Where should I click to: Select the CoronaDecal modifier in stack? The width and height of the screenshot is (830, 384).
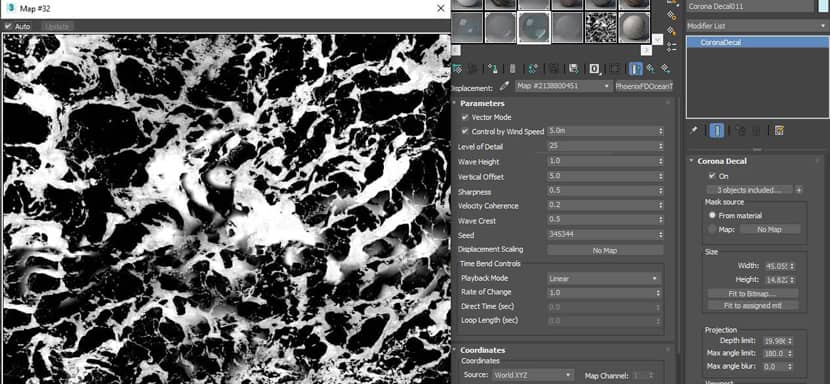pyautogui.click(x=757, y=42)
